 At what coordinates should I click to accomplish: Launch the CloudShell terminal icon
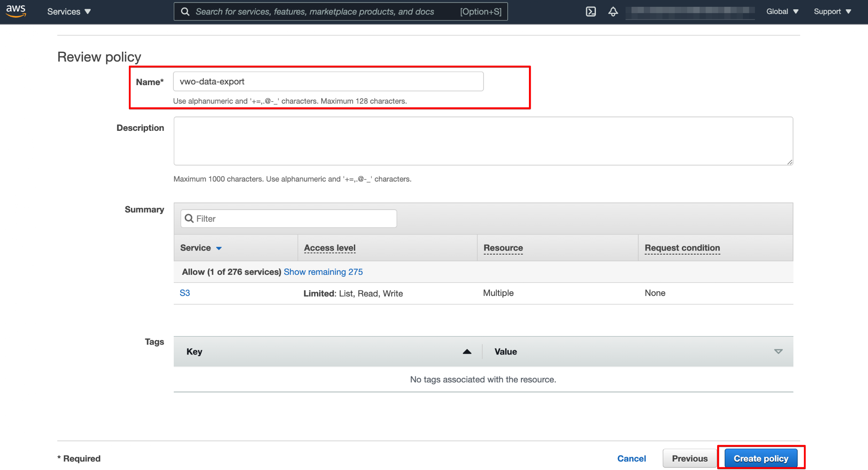[x=591, y=11]
